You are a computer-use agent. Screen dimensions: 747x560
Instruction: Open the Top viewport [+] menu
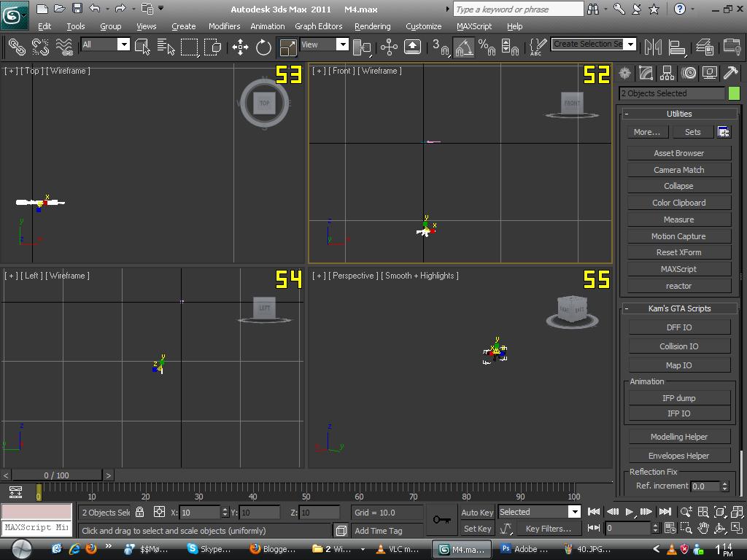(11, 71)
